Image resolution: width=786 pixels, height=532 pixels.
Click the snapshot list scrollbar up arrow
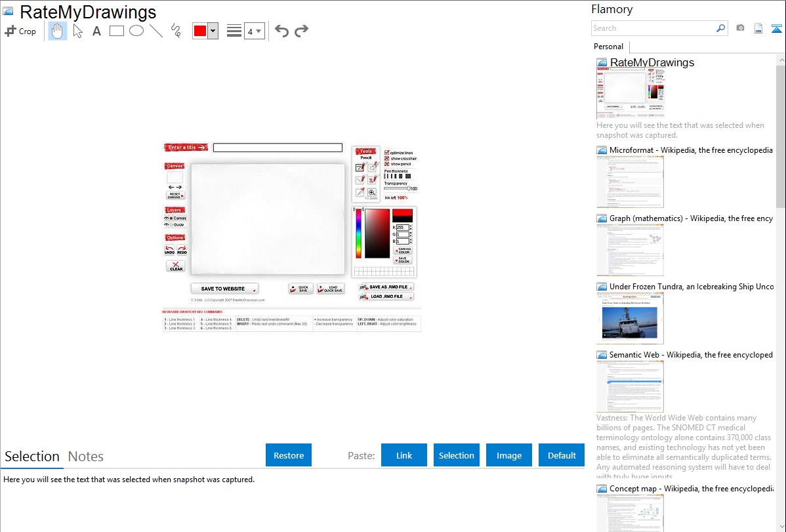pos(781,60)
